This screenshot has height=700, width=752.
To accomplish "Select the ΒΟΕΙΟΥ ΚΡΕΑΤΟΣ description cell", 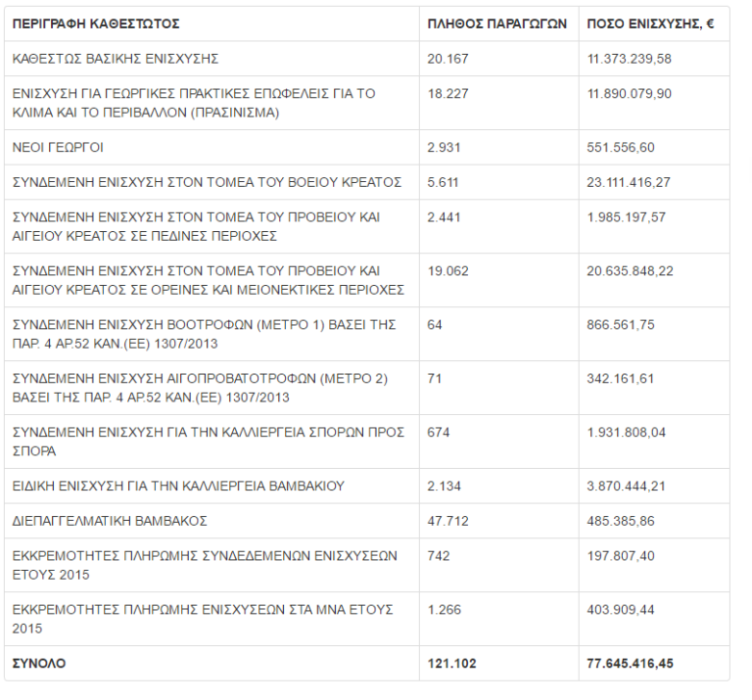I will (208, 182).
